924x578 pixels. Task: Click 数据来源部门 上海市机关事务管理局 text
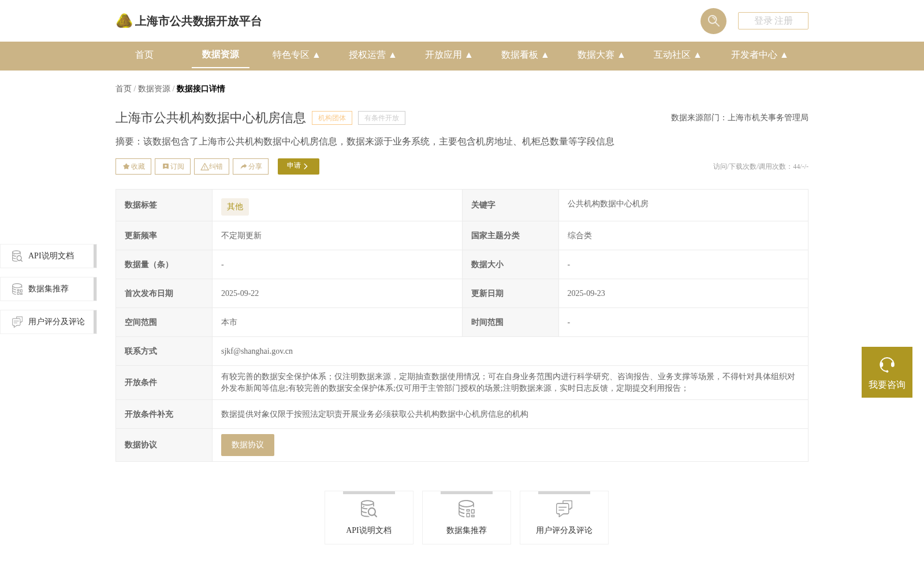740,118
